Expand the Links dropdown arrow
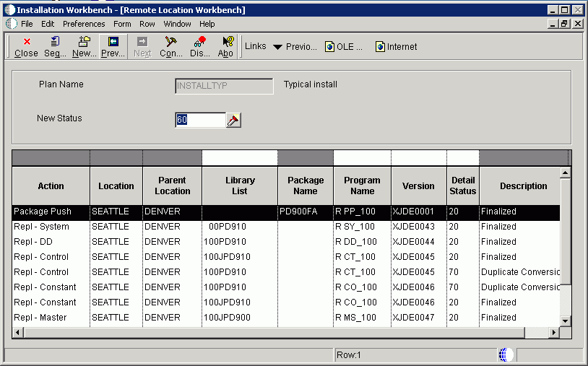The height and width of the screenshot is (366, 588). coord(277,47)
